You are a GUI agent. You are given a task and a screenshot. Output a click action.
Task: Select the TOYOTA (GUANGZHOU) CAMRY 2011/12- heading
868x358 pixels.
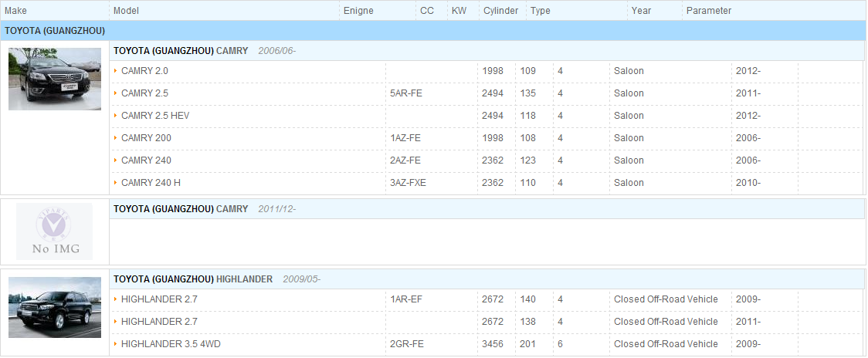coord(205,209)
